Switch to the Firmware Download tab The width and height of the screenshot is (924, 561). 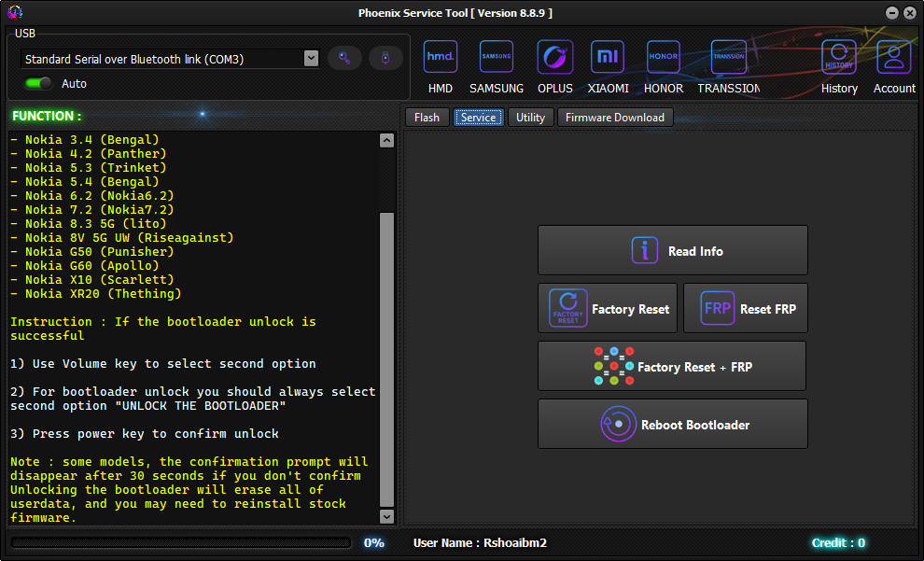[615, 118]
